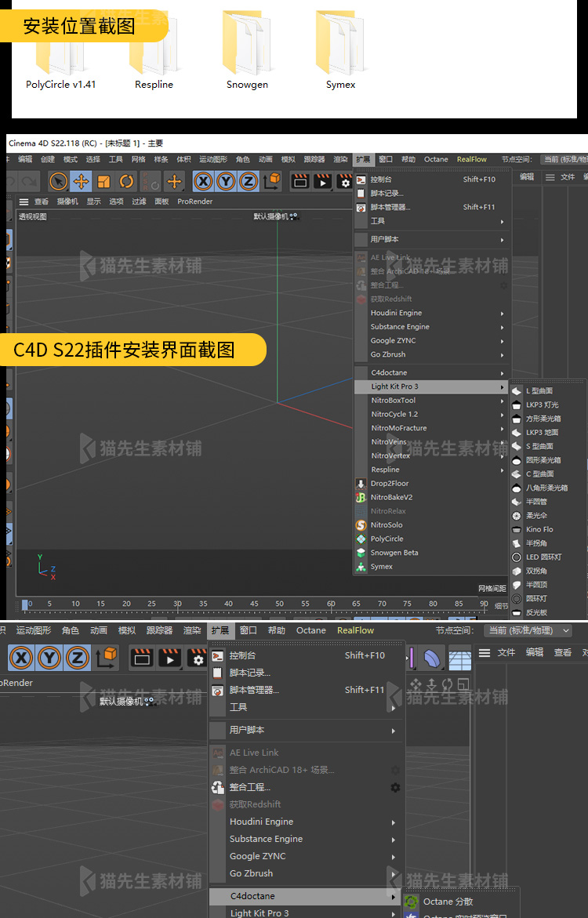Click the gear icon beside 整合工程 in the enlarged menu

click(395, 787)
